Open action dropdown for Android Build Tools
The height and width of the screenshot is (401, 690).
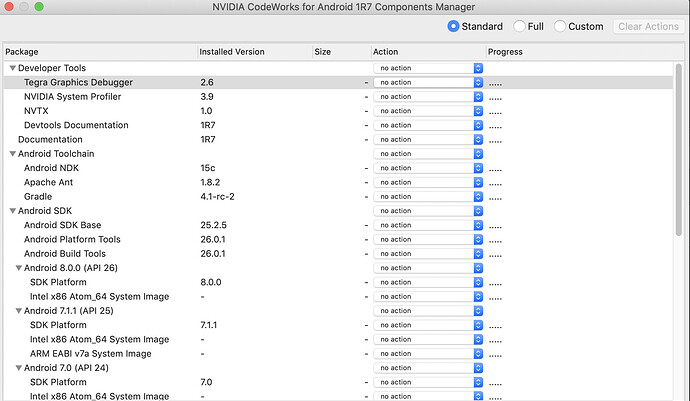click(428, 254)
